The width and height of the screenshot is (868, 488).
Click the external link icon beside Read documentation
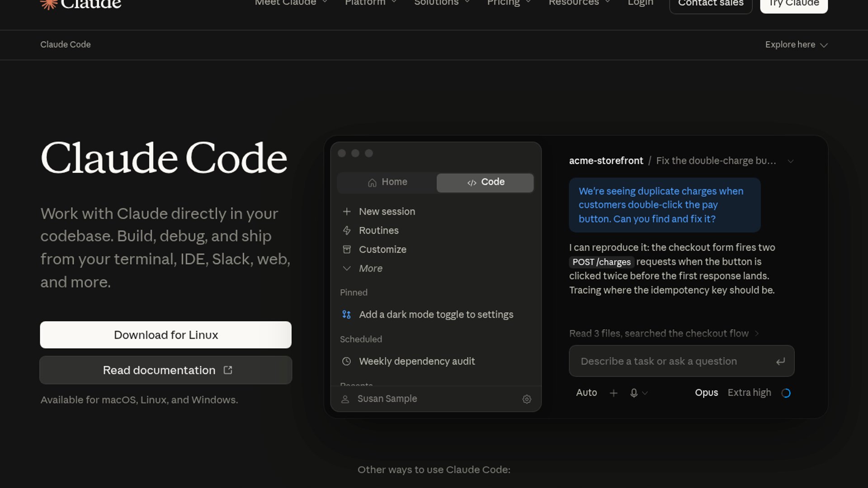coord(228,370)
